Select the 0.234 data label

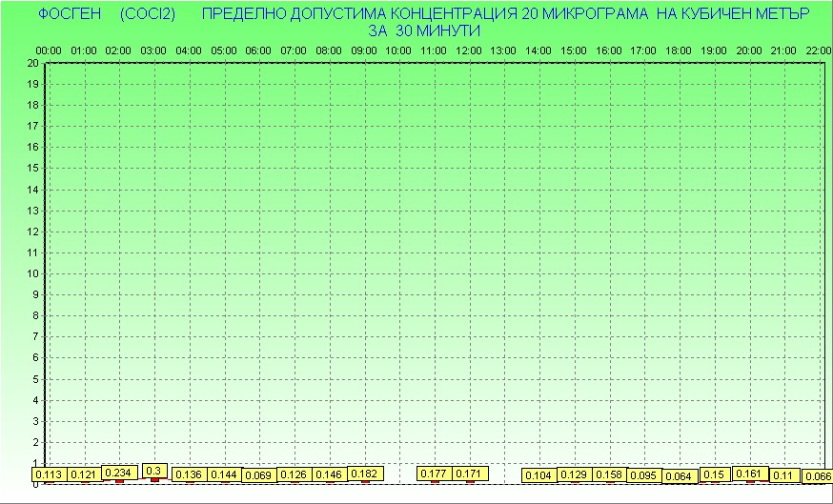118,473
